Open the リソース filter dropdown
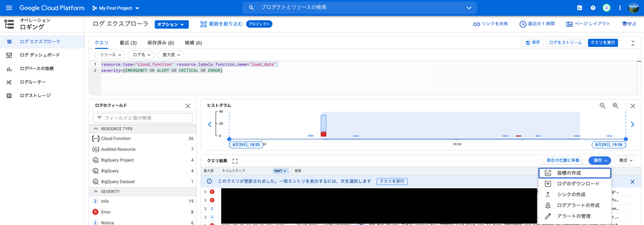The width and height of the screenshot is (644, 225). 109,55
